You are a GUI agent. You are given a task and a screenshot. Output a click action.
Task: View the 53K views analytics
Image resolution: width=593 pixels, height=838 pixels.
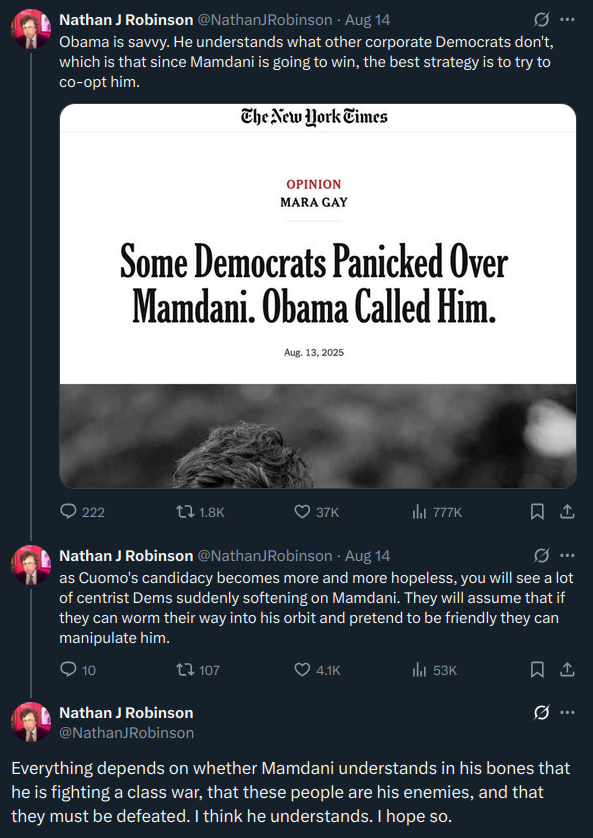point(434,670)
